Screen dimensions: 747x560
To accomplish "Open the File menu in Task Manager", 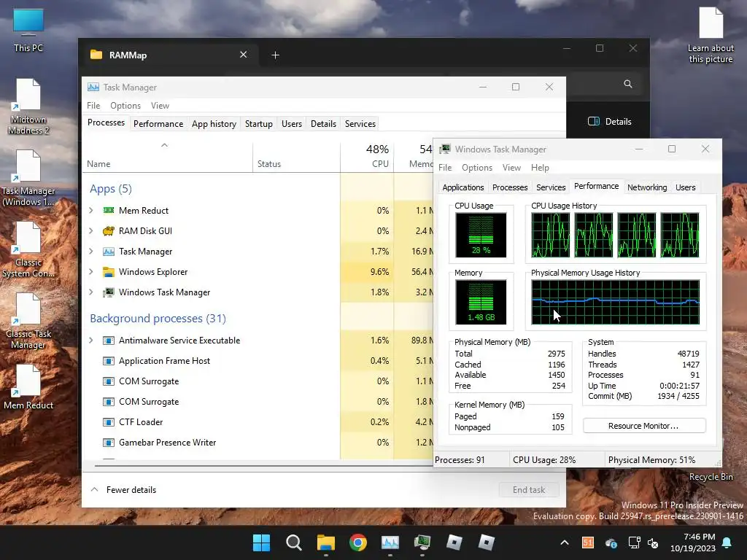I will pyautogui.click(x=93, y=106).
